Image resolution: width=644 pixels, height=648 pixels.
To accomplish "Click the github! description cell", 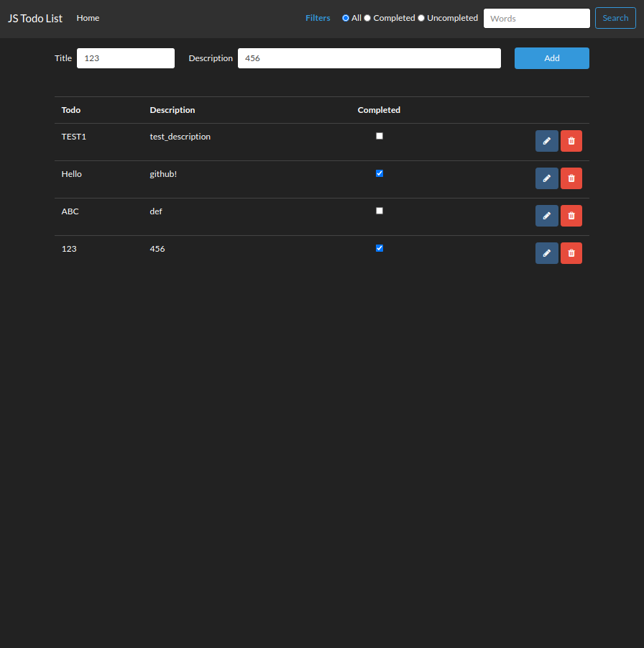I will pyautogui.click(x=163, y=174).
